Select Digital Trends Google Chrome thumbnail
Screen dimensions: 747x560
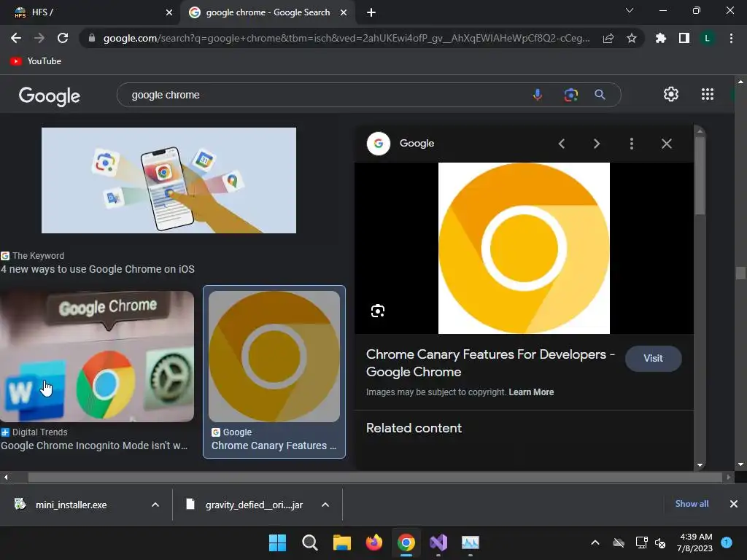pyautogui.click(x=97, y=357)
